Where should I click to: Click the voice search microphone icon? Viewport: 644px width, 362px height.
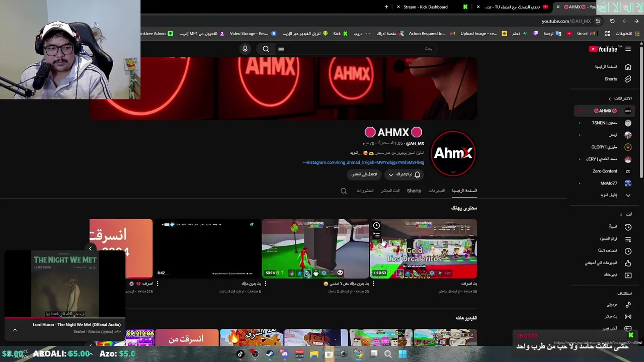245,49
